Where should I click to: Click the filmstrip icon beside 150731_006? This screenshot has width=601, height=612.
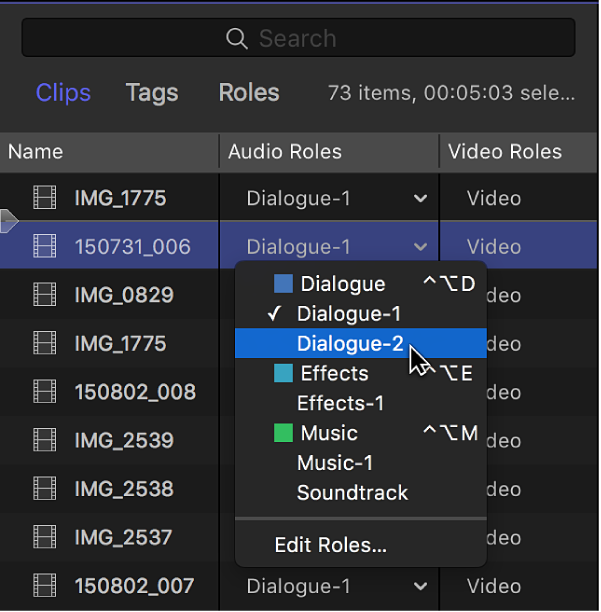[x=45, y=246]
